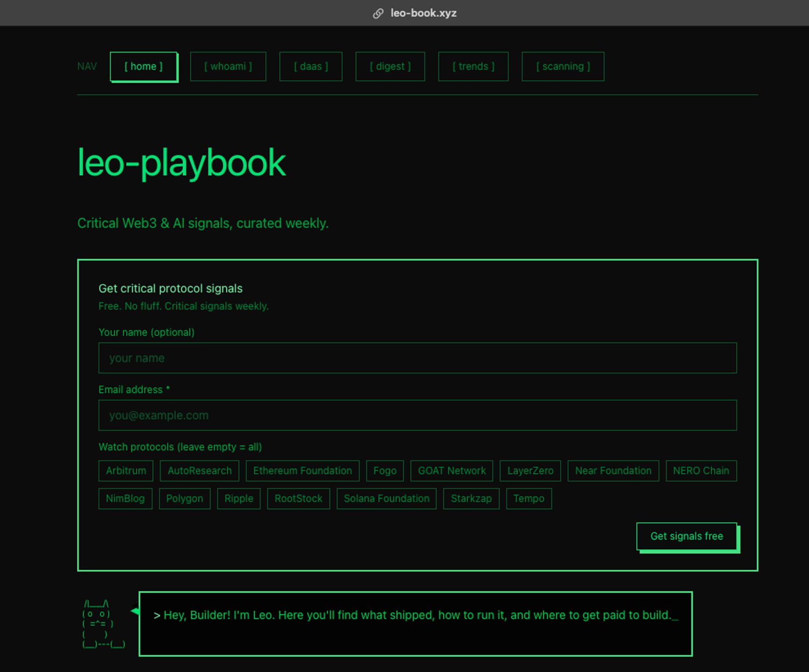This screenshot has width=809, height=672.
Task: Toggle the Tempo protocol chip
Action: (x=529, y=499)
